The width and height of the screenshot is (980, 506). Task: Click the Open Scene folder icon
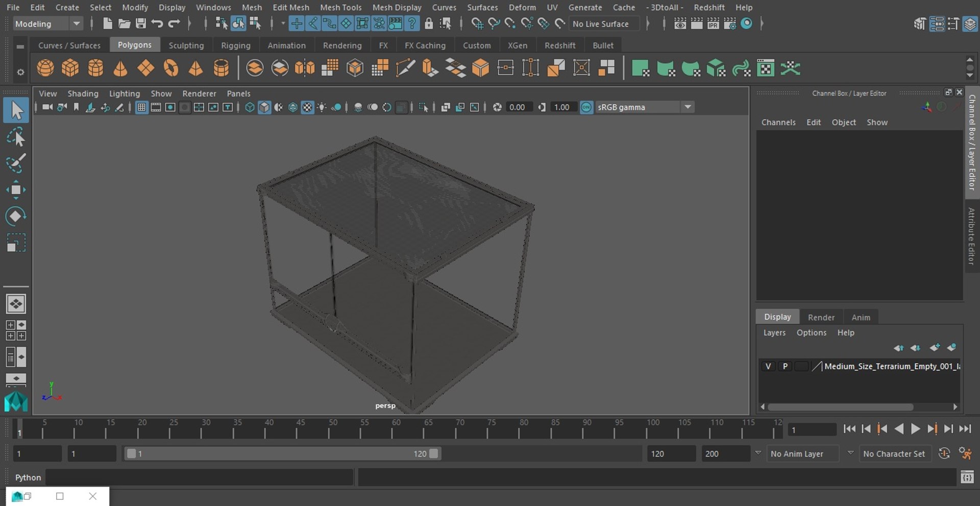click(124, 23)
